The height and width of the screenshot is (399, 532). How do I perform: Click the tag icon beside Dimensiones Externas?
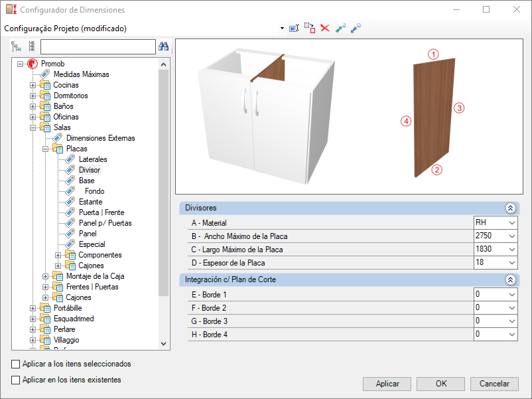click(x=58, y=138)
